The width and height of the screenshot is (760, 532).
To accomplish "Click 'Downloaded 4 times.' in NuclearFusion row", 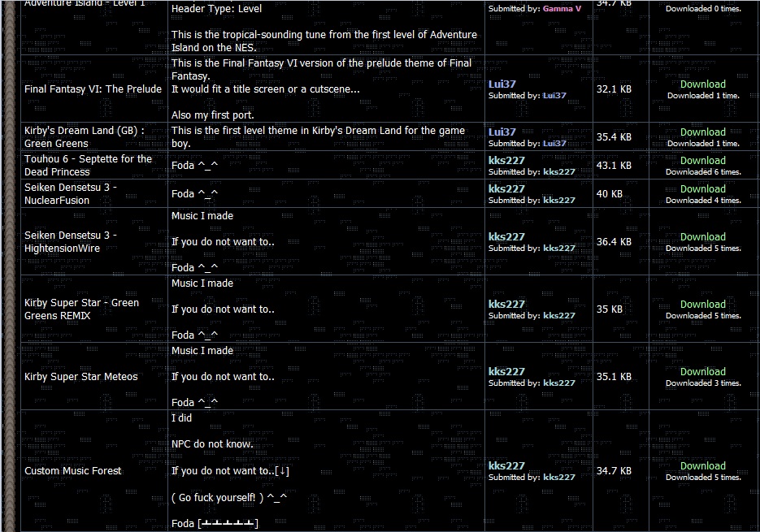I will pyautogui.click(x=703, y=201).
